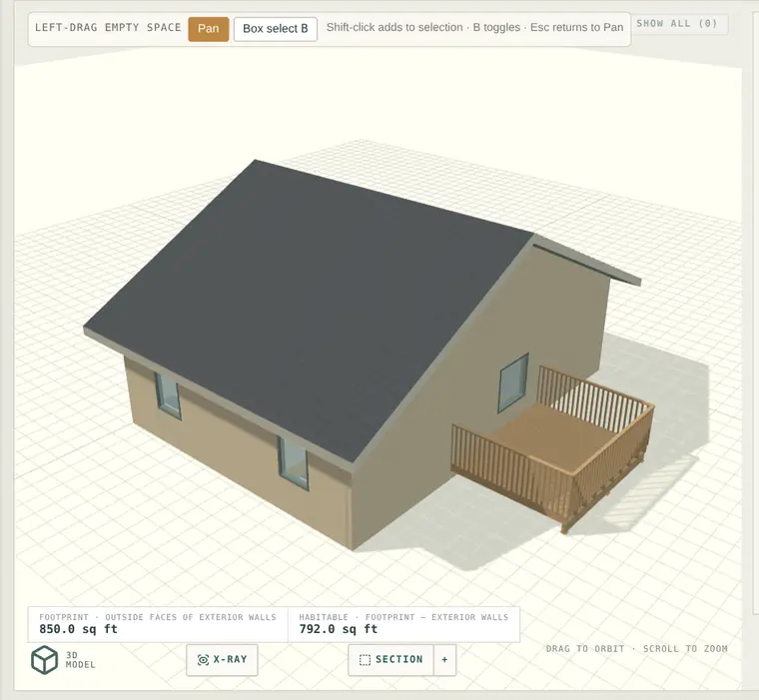Click the 3D Model cube icon
Viewport: 759px width, 700px height.
click(x=45, y=660)
